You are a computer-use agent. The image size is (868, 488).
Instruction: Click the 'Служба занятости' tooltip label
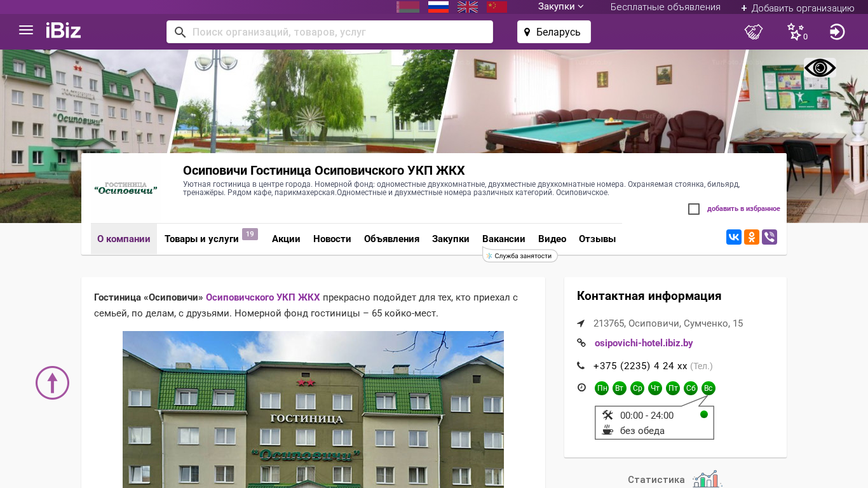pyautogui.click(x=520, y=255)
